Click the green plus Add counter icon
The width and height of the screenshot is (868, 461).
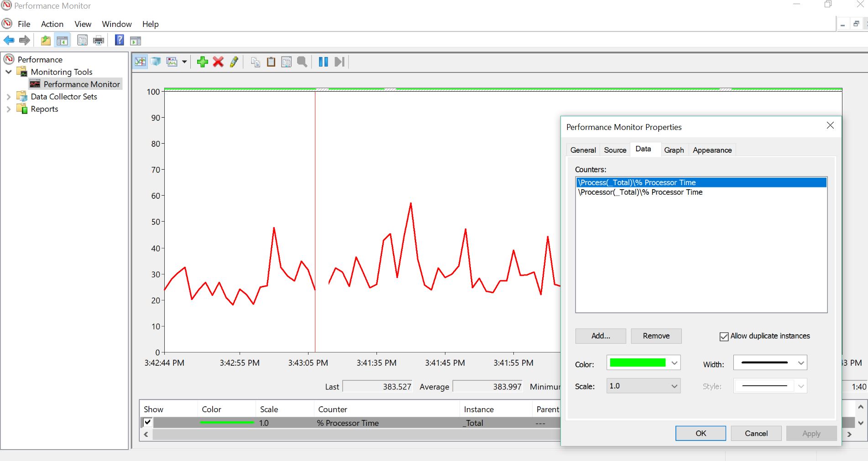(202, 62)
